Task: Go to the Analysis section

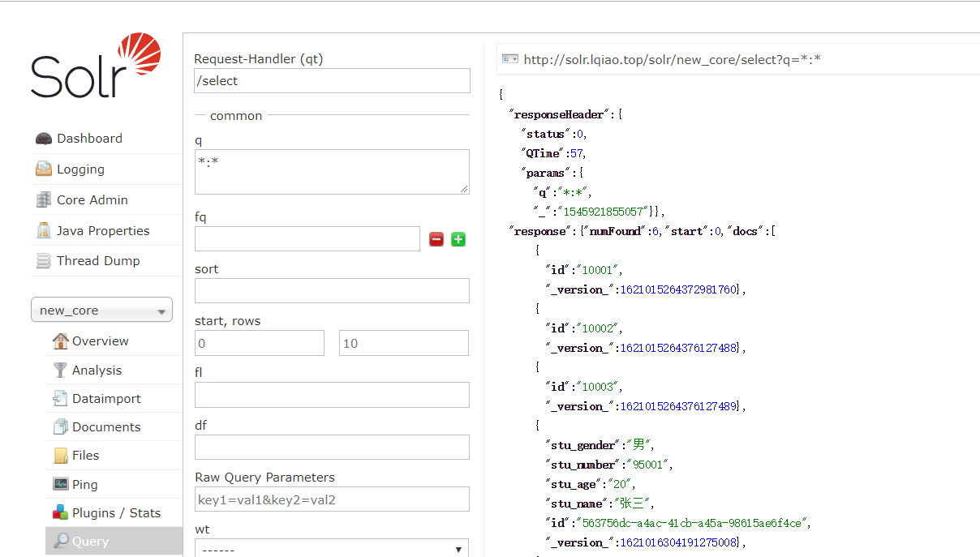Action: pyautogui.click(x=97, y=370)
